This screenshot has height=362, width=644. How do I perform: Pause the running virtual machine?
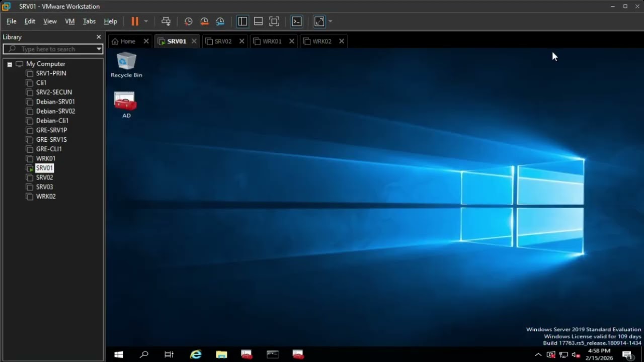135,22
